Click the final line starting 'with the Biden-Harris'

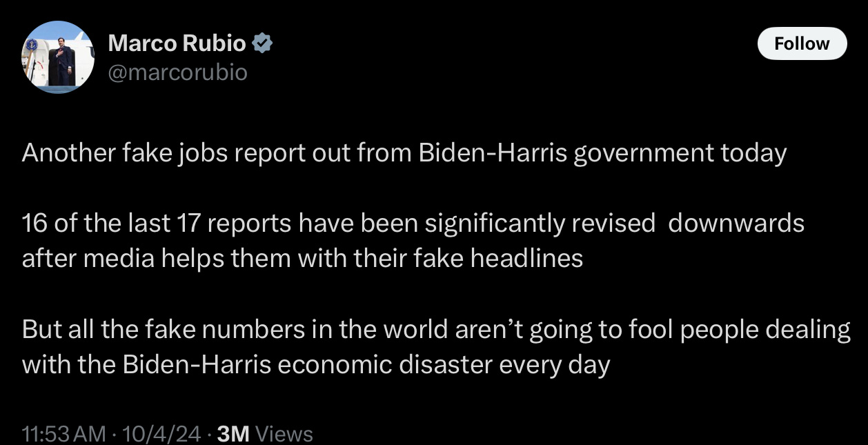click(316, 365)
